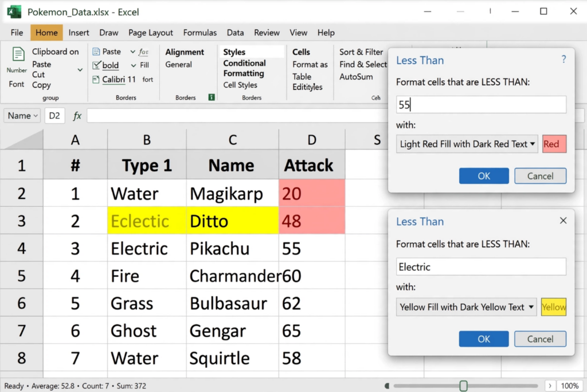Select the View tab

click(298, 33)
